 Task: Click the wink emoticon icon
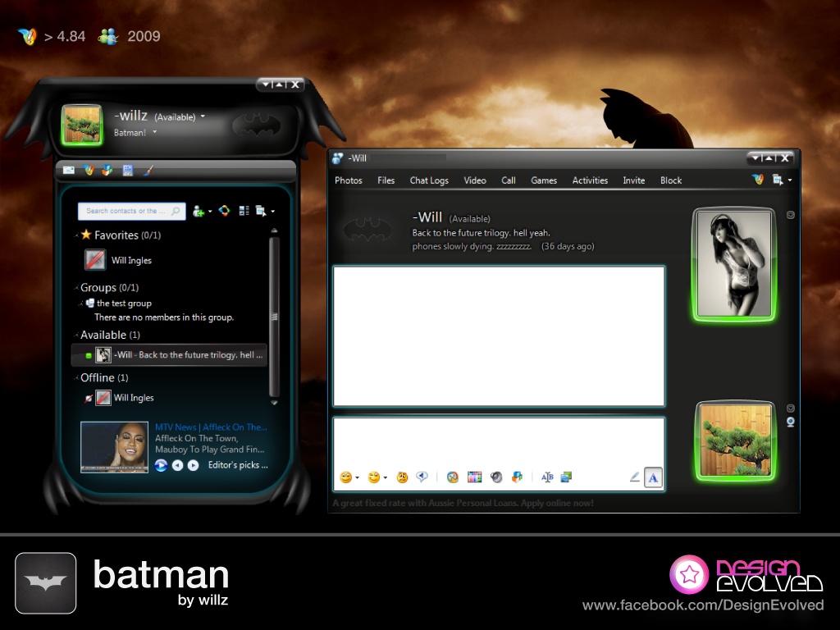click(374, 477)
